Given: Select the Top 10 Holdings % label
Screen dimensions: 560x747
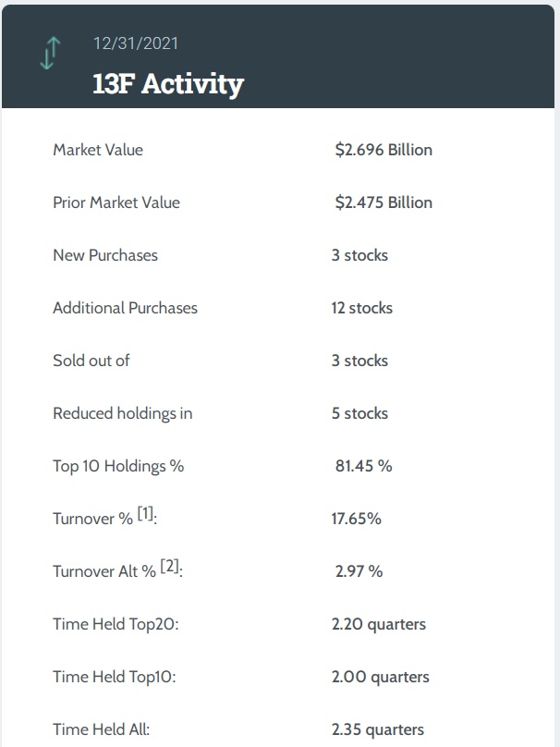Looking at the screenshot, I should [118, 466].
